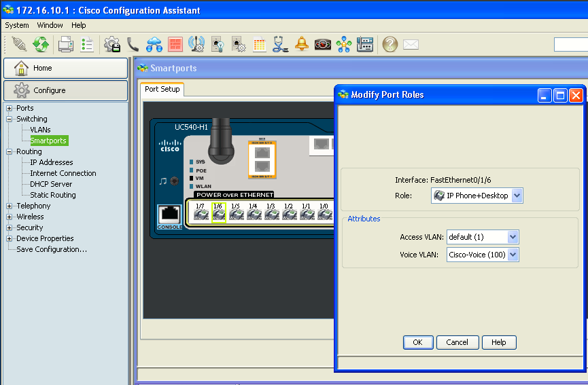Open the alarm bell notifications icon
Image resolution: width=588 pixels, height=385 pixels.
click(x=302, y=44)
